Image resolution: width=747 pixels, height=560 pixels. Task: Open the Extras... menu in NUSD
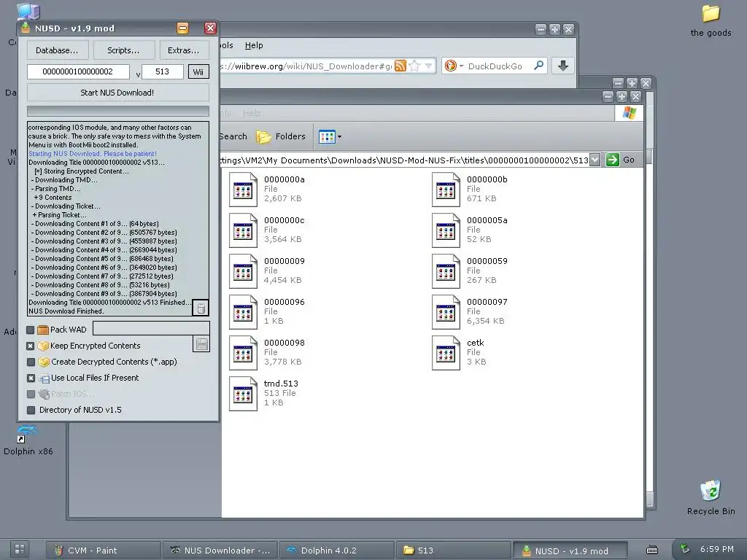point(183,50)
